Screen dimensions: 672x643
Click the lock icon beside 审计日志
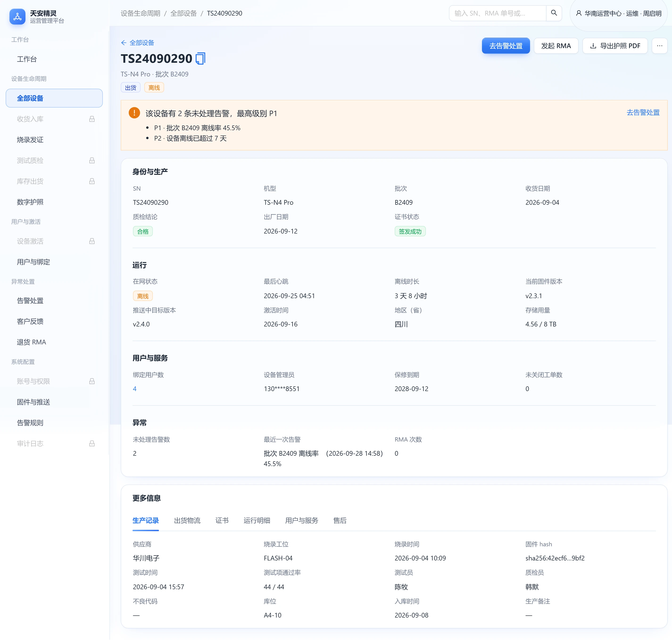[x=92, y=443]
